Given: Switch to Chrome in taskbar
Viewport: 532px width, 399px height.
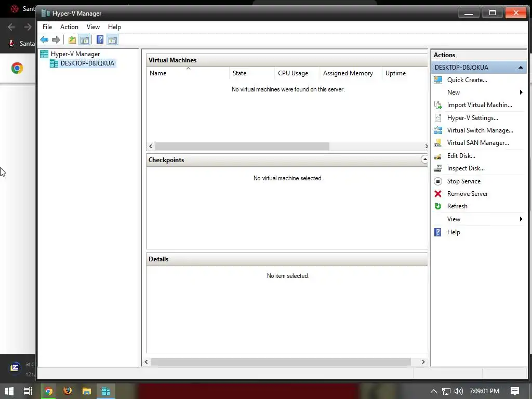Looking at the screenshot, I should (48, 391).
